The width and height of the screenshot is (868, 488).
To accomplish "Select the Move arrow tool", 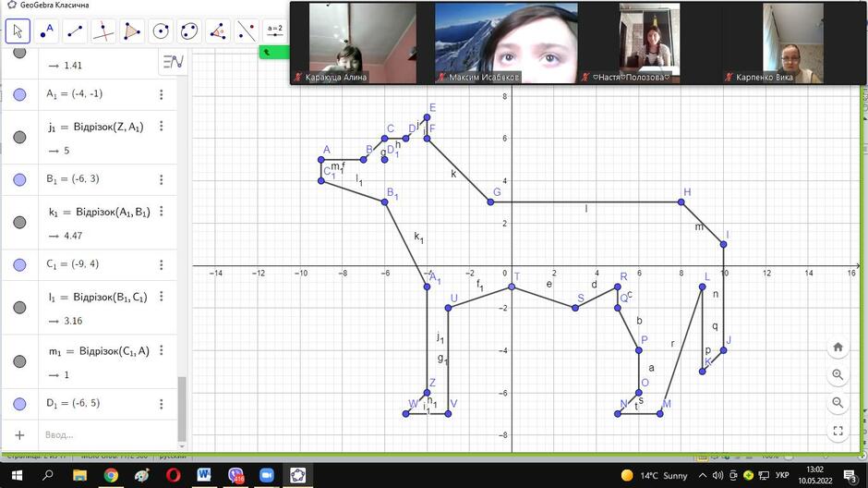I will coord(18,31).
